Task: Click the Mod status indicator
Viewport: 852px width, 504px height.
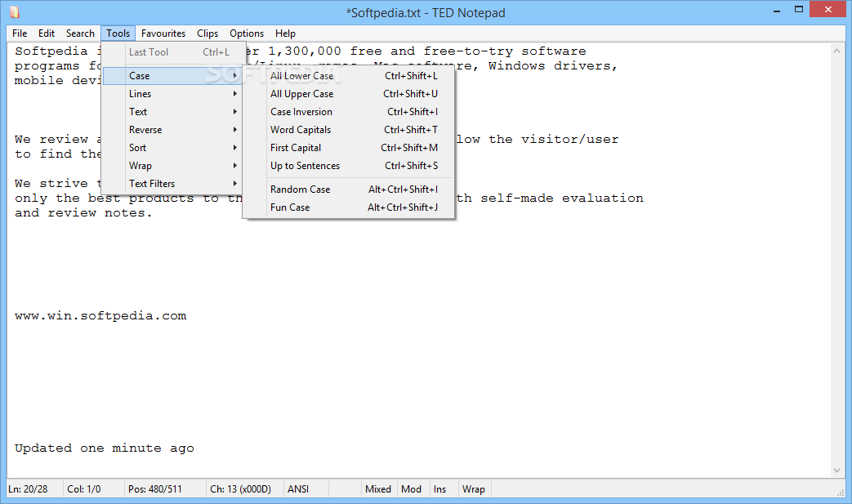Action: [412, 488]
